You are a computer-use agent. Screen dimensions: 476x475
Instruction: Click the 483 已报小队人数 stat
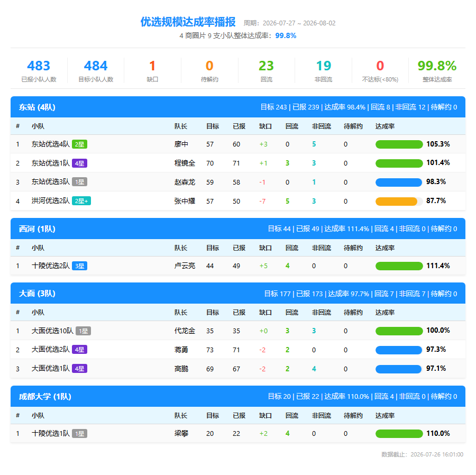tap(39, 71)
